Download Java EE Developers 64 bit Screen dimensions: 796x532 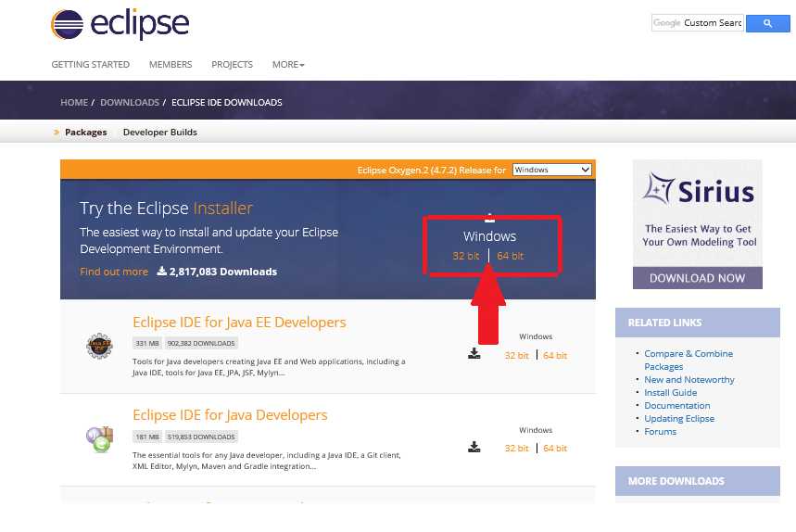555,355
